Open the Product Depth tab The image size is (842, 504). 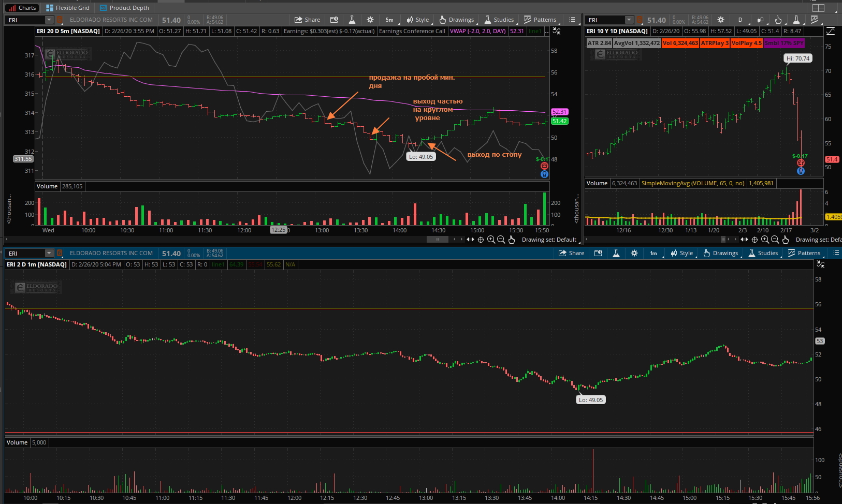(124, 8)
